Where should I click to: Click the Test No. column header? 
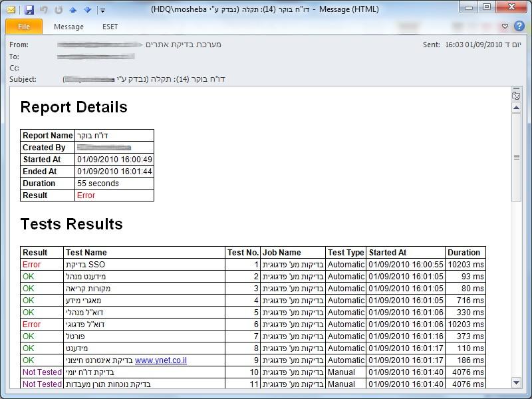(243, 253)
